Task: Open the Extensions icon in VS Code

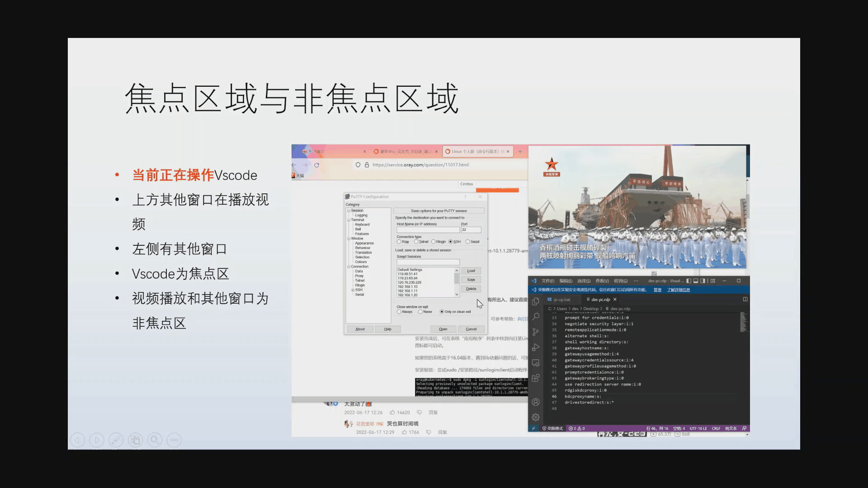Action: click(x=536, y=378)
